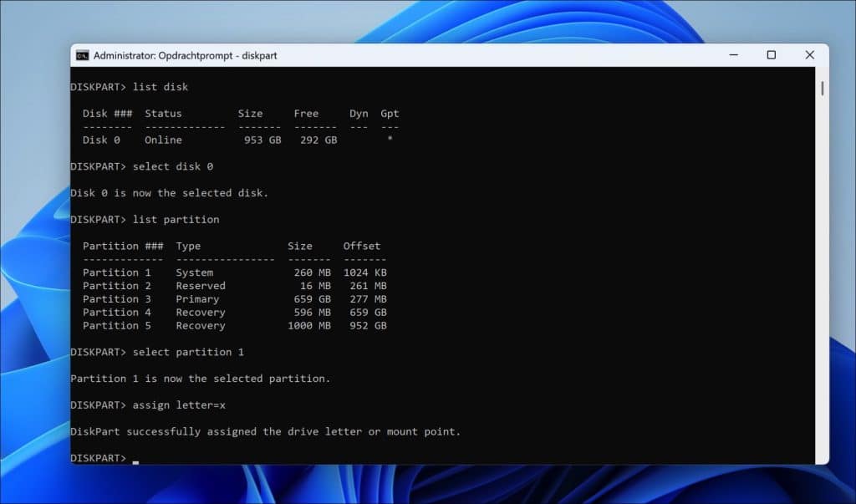Click the 'Partition 2' Reserved row

tap(234, 286)
